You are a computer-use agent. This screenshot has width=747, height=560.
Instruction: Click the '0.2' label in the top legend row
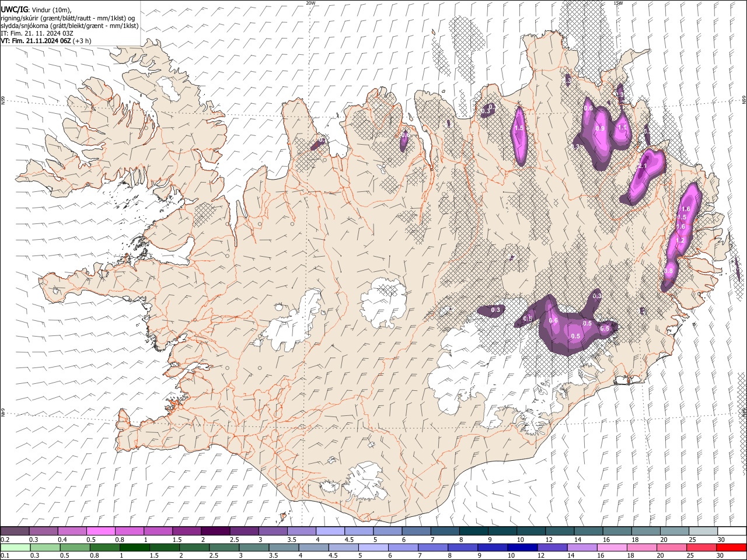[x=5, y=540]
